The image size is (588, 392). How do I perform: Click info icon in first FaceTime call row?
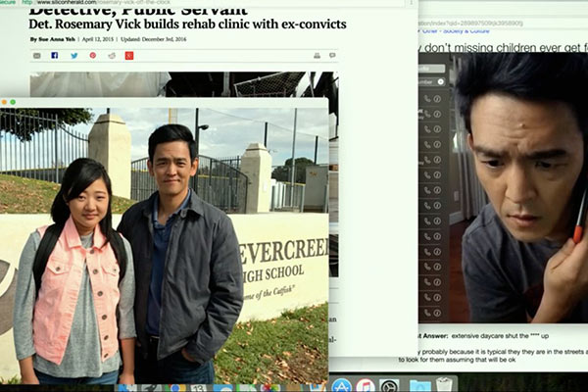pyautogui.click(x=437, y=99)
